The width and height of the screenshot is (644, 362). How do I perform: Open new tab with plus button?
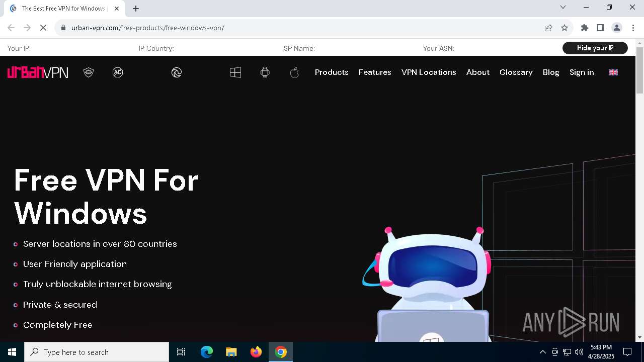pos(136,9)
